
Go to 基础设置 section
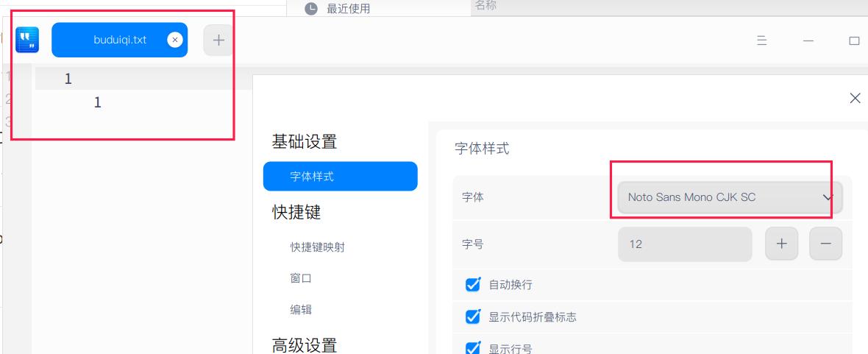(x=305, y=142)
